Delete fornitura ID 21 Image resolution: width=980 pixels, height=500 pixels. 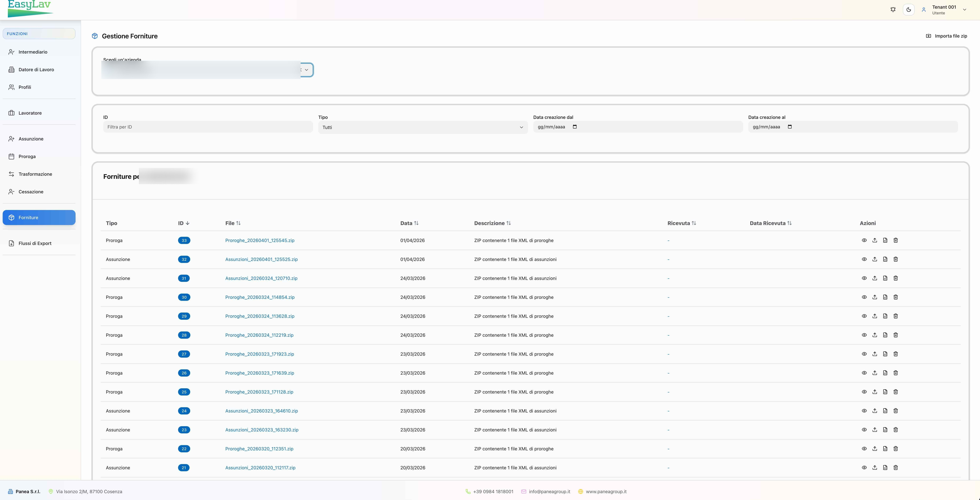[896, 468]
